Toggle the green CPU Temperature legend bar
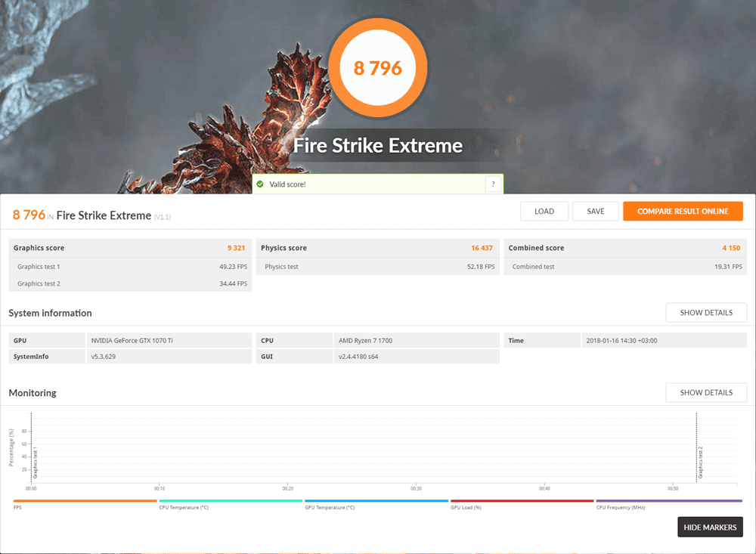 tap(231, 501)
